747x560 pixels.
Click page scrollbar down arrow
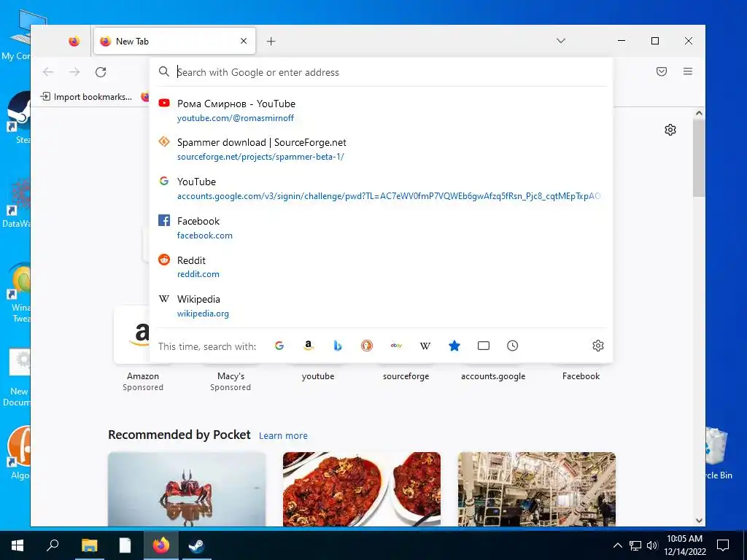(x=699, y=521)
